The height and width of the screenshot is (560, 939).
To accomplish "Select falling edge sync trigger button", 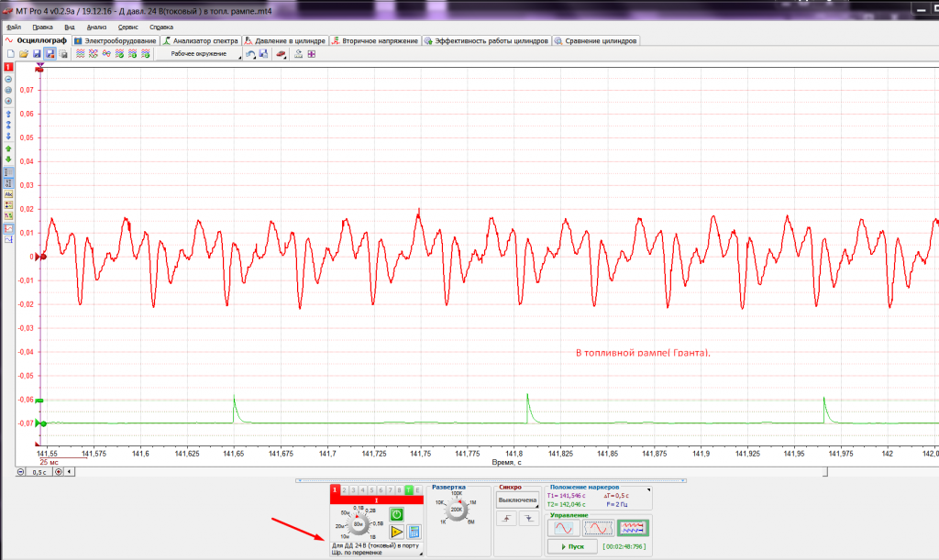I will point(529,519).
